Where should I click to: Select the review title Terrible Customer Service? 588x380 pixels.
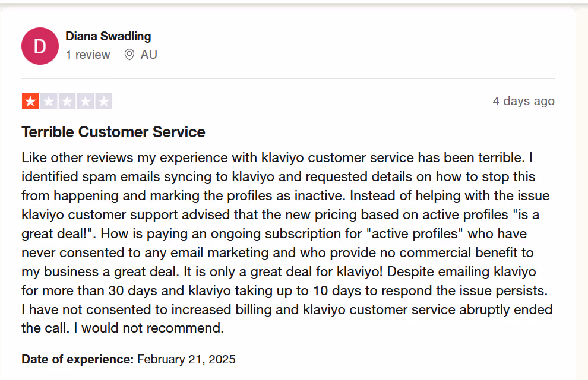coord(113,132)
